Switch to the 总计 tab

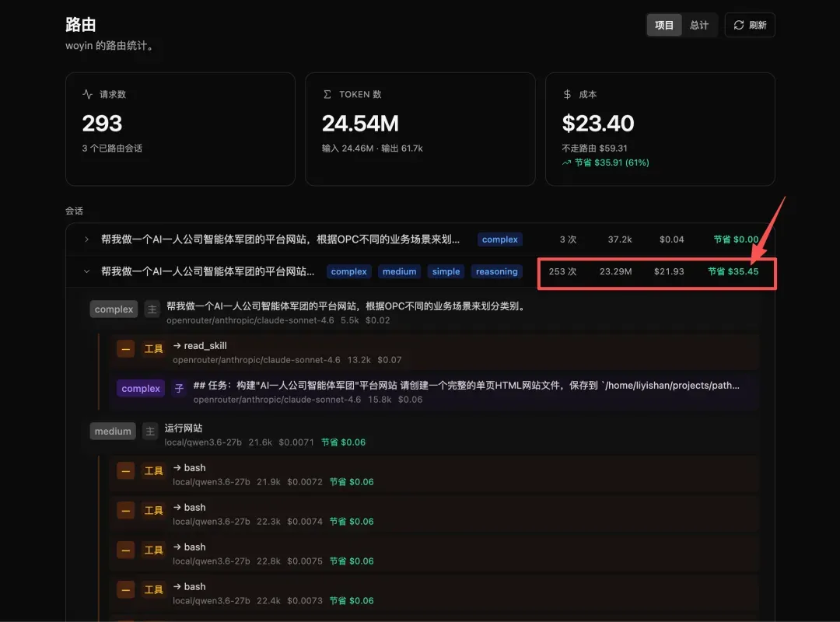coord(699,25)
